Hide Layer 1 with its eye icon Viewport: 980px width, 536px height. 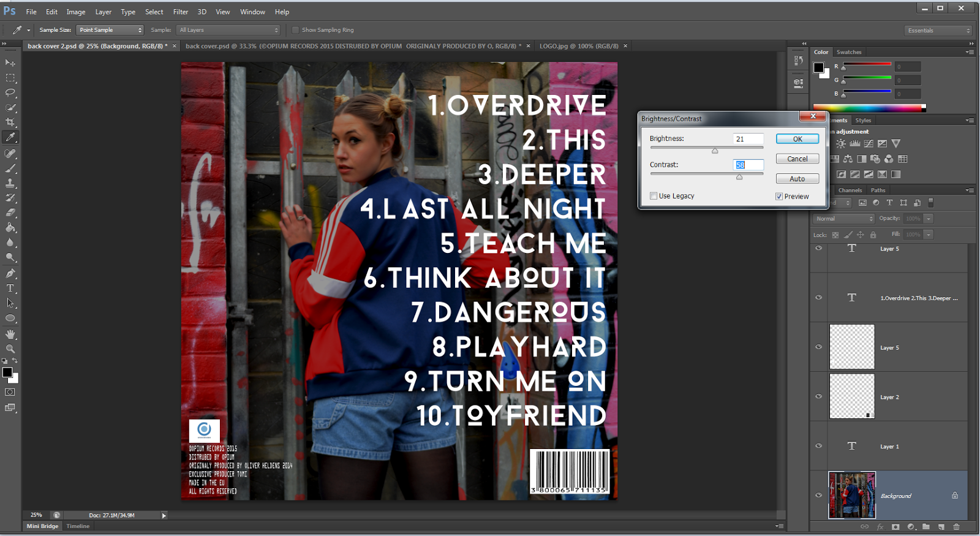(x=818, y=446)
